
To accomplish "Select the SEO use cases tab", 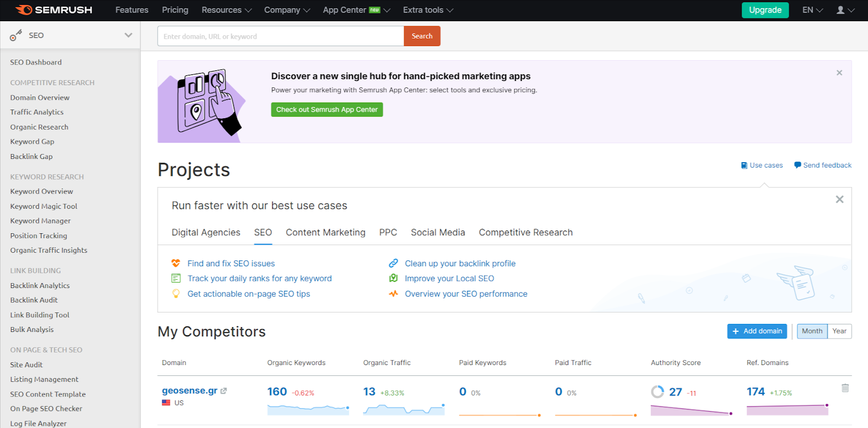I will tap(263, 232).
